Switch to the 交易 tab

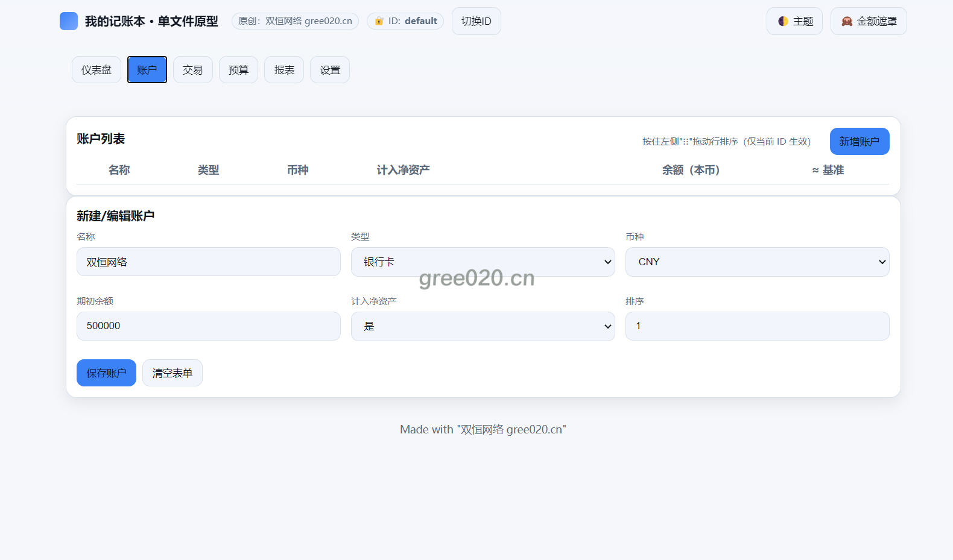click(192, 70)
